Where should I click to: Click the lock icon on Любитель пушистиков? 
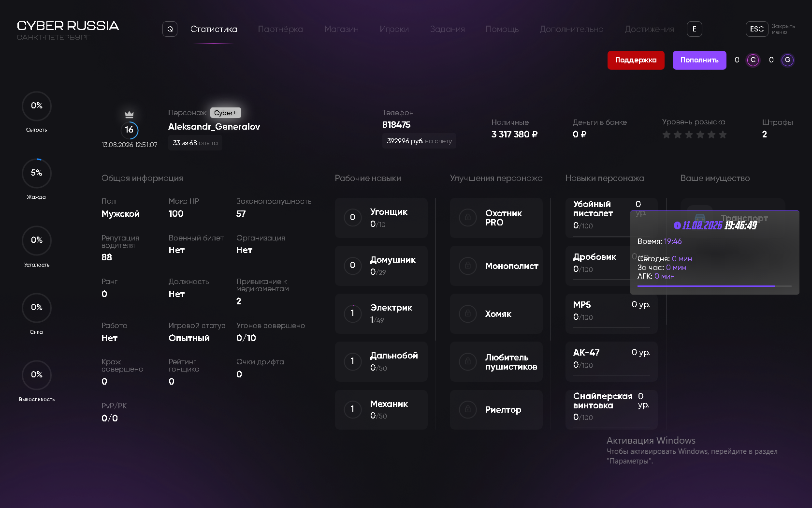pos(468,361)
